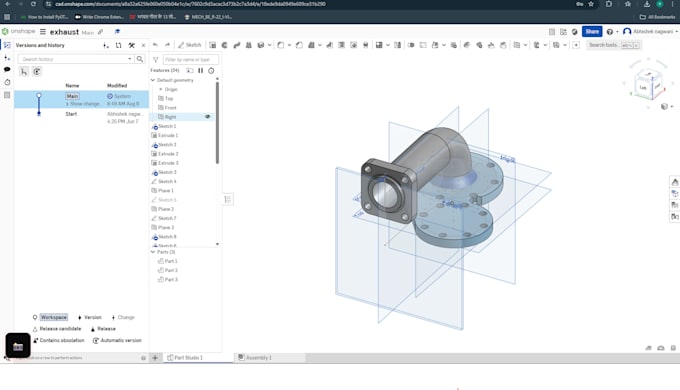Select the Revolve tool
Image resolution: width=680 pixels, height=390 pixels.
click(x=225, y=45)
